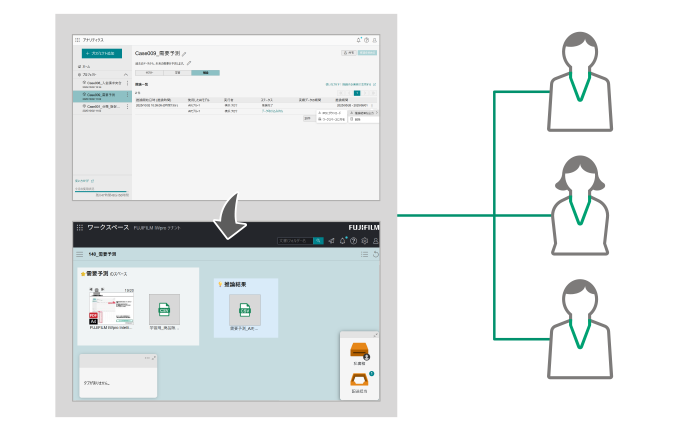Open the hamburger menu beside 140_需要予測
The height and width of the screenshot is (431, 686).
click(80, 254)
